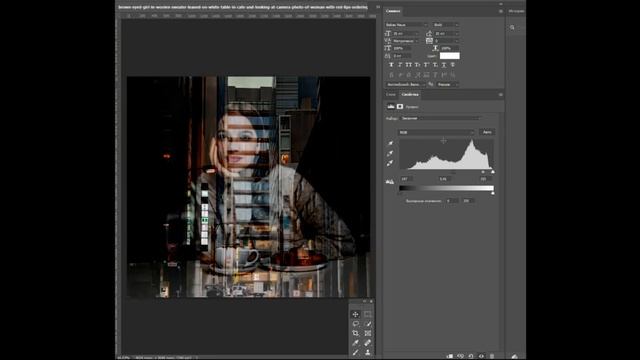Toggle Superscript in Character panel
This screenshot has height=360, width=640.
click(426, 65)
